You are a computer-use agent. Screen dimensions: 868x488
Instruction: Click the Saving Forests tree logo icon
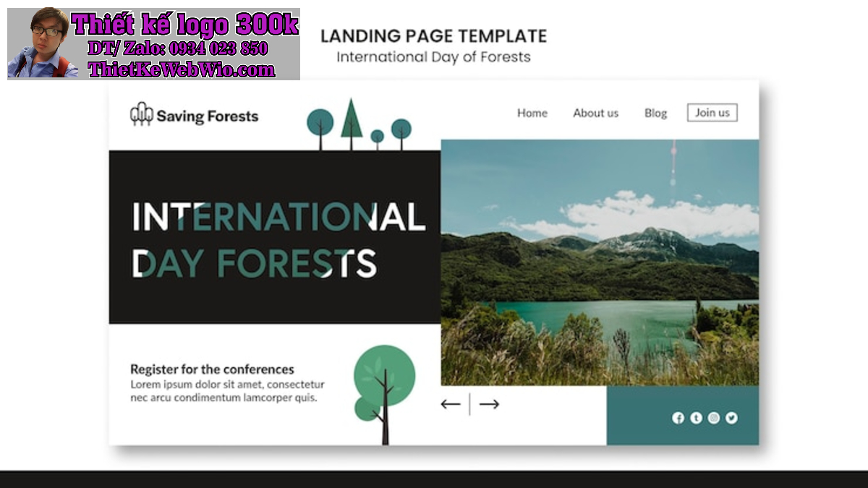[140, 114]
